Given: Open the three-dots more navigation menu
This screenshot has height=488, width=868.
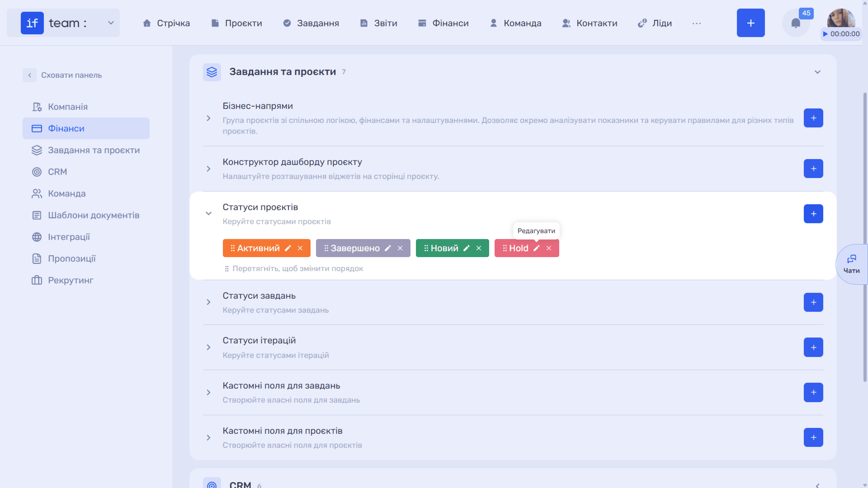Looking at the screenshot, I should [696, 23].
